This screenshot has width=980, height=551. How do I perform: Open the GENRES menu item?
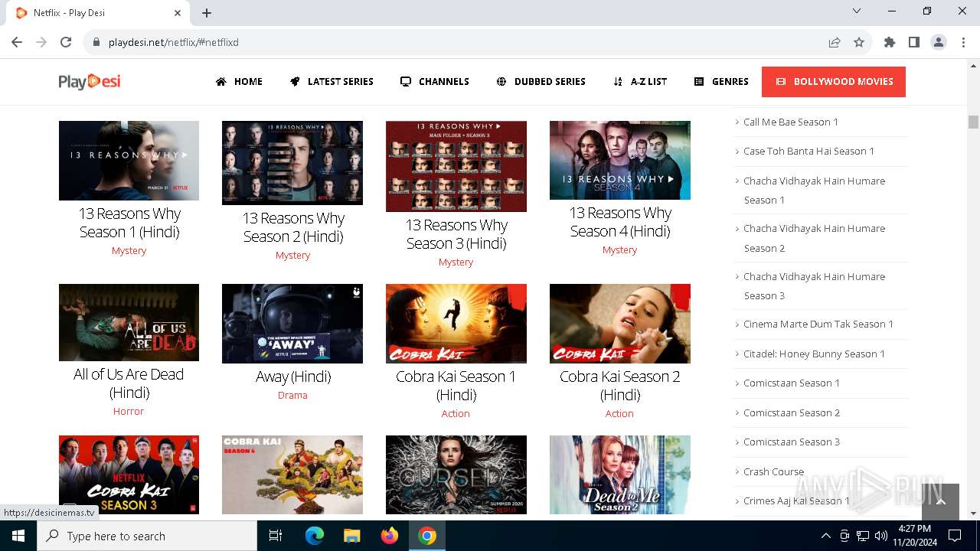[x=721, y=81]
